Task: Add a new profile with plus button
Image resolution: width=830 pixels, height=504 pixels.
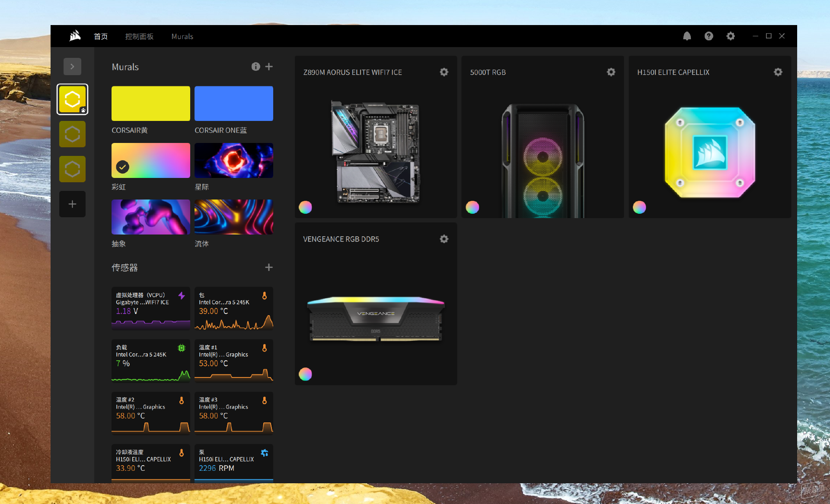Action: (72, 204)
